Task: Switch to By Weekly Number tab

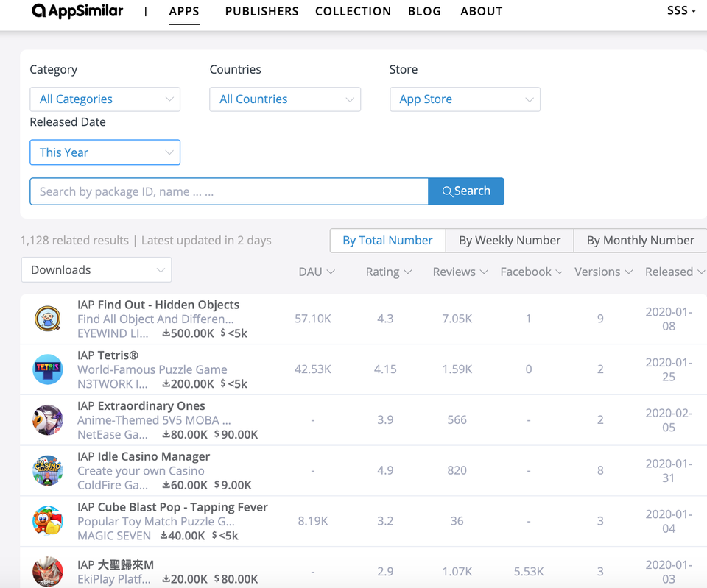Action: pyautogui.click(x=510, y=241)
